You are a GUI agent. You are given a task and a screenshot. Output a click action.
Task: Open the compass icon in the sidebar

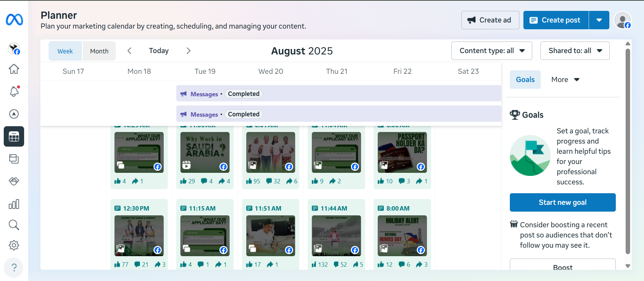point(14,114)
